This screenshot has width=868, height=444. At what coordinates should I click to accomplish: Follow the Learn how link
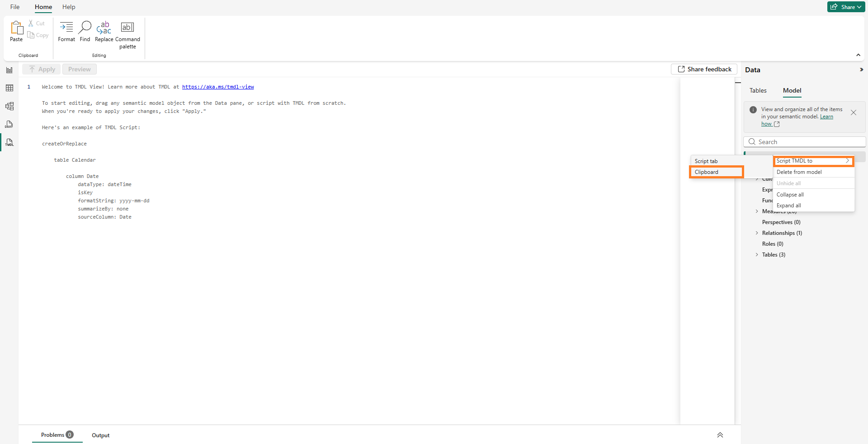coord(798,120)
